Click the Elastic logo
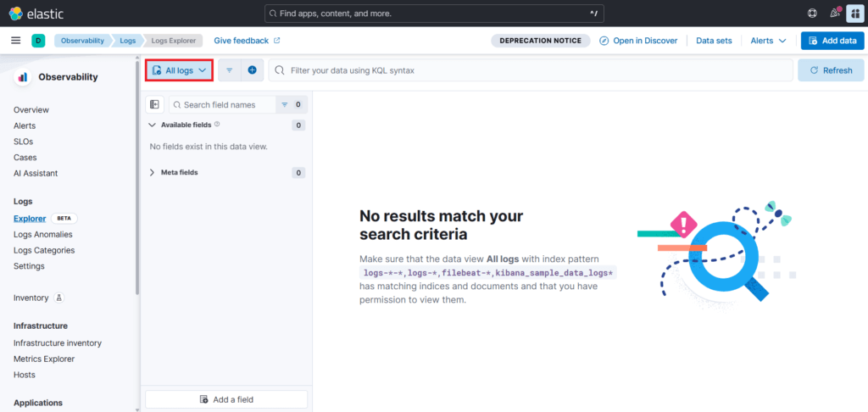 point(36,14)
